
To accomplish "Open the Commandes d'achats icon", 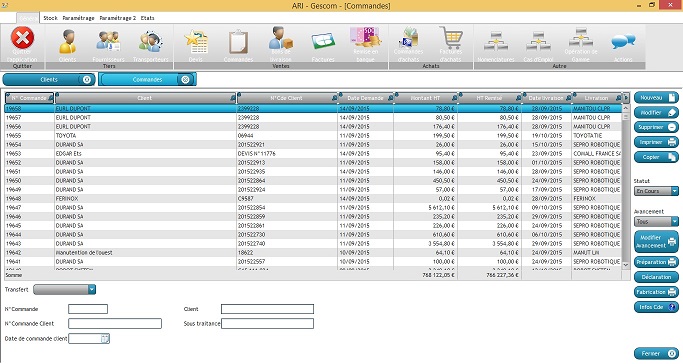I will click(408, 38).
